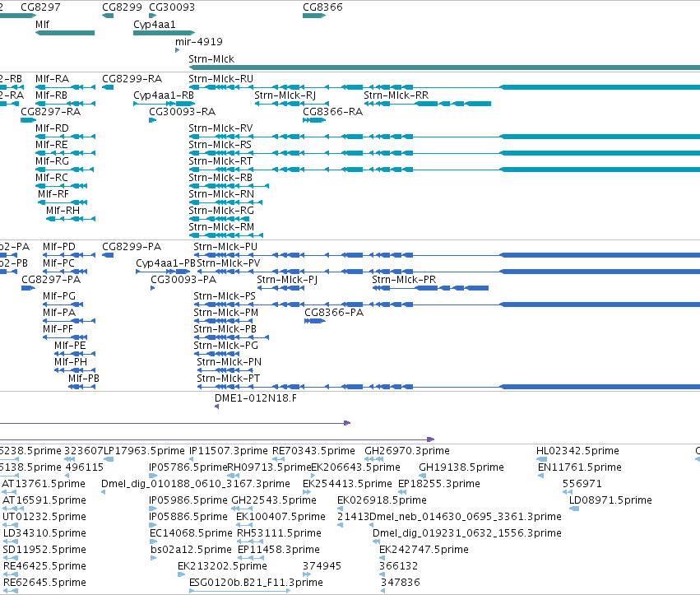The height and width of the screenshot is (595, 700).
Task: Click the Strn-Mlck-RB transcript label
Action: point(220,177)
